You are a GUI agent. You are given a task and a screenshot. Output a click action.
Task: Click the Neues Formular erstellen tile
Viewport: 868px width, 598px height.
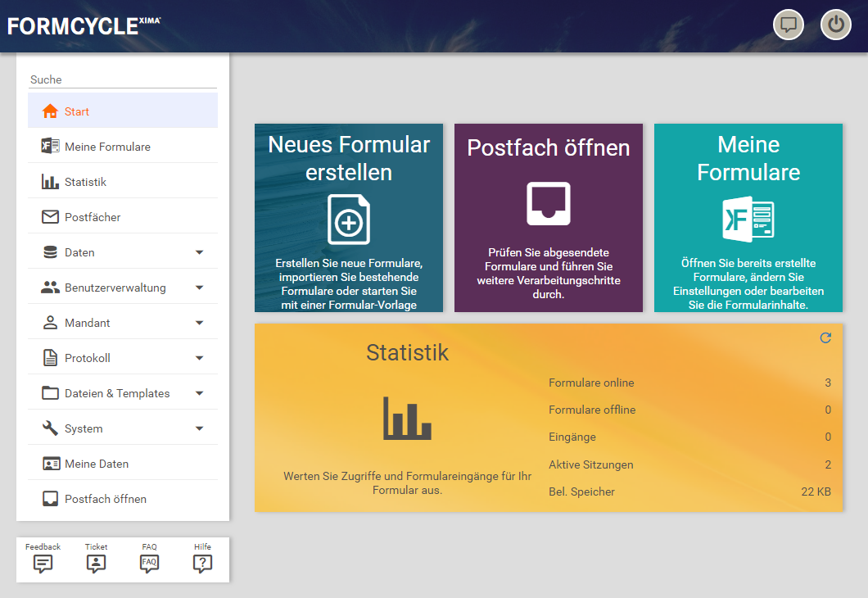[349, 218]
